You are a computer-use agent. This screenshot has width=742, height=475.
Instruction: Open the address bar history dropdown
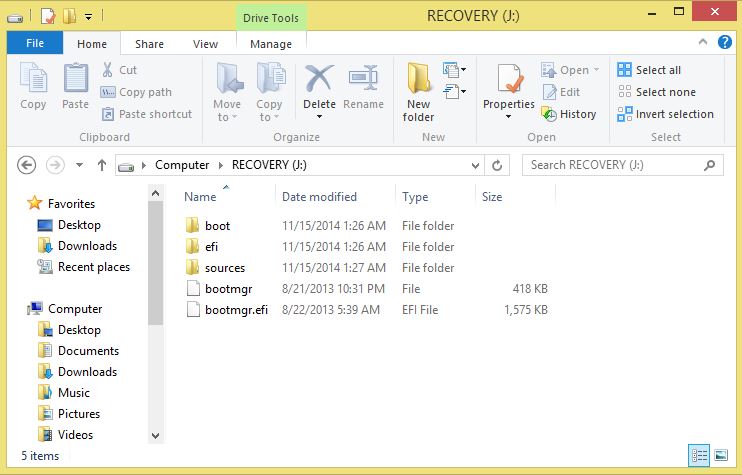click(475, 166)
